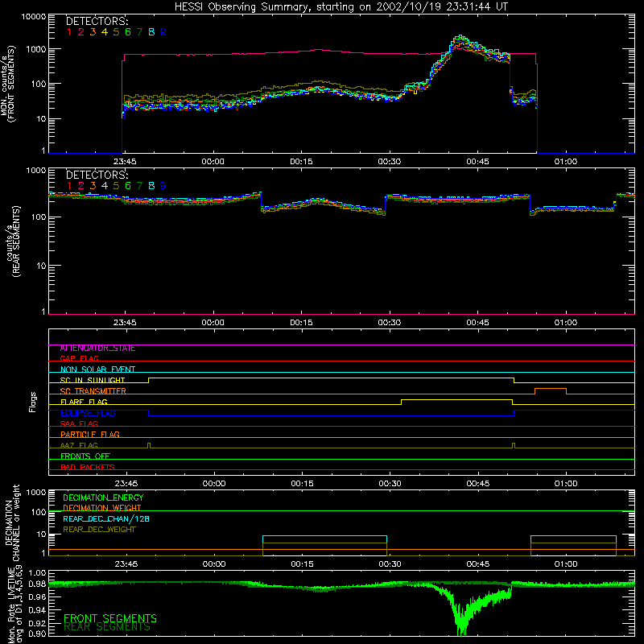Click the DECIMATION_ENERGY legend entry

click(103, 497)
